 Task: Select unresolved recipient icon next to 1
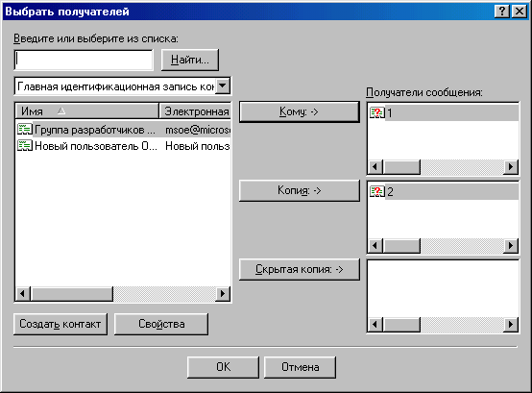(x=377, y=112)
